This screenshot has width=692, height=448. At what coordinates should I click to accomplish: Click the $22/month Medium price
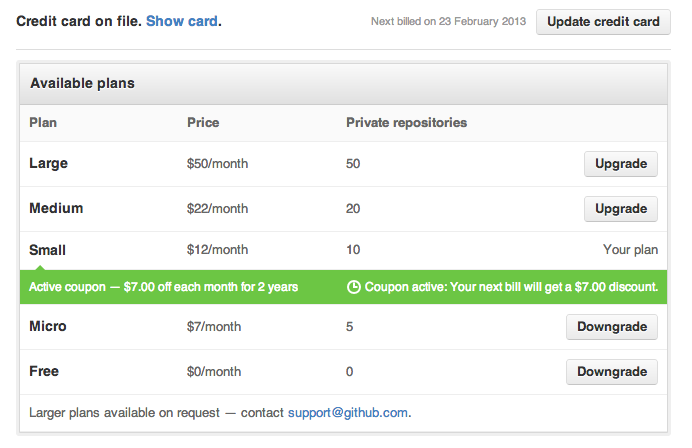[x=217, y=209]
